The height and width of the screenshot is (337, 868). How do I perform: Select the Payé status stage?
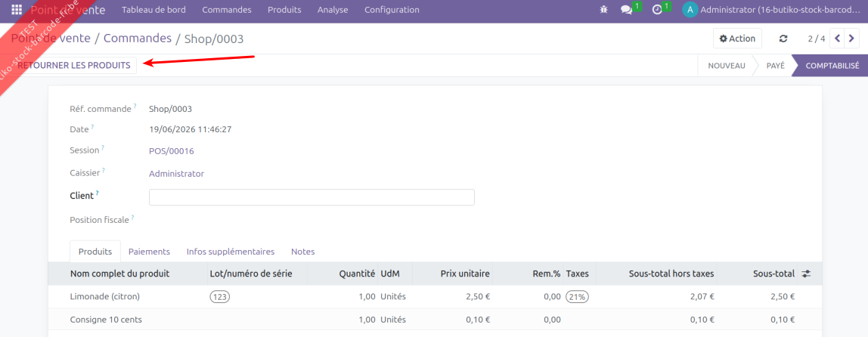click(x=775, y=65)
